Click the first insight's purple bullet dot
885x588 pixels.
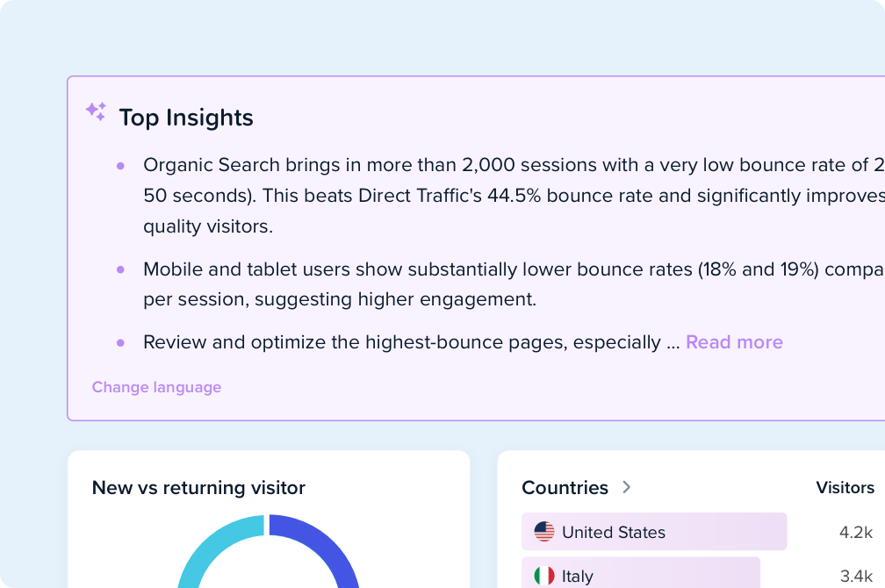(x=120, y=165)
